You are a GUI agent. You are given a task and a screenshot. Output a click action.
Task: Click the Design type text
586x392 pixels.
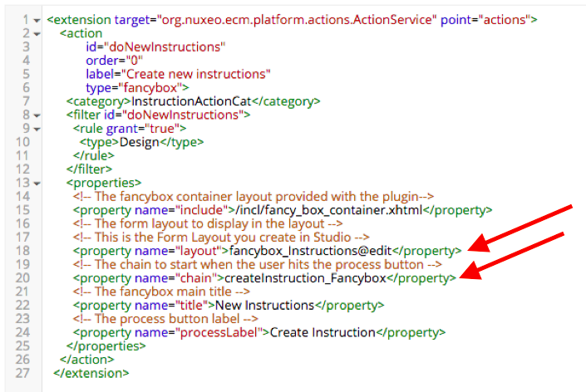(140, 142)
